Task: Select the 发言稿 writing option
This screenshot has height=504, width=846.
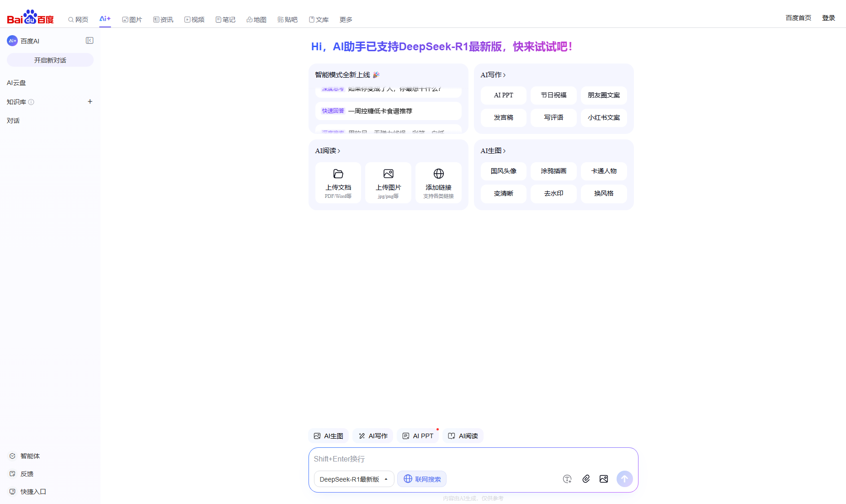Action: tap(504, 117)
